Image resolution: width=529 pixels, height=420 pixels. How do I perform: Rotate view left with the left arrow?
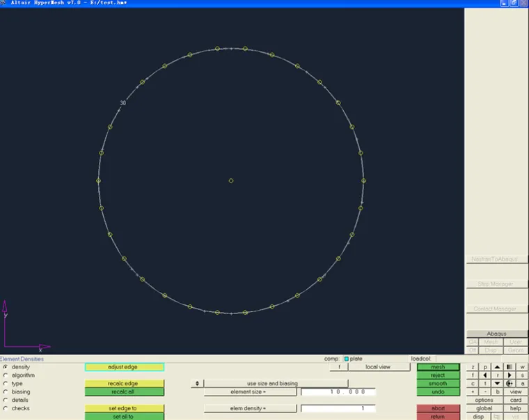click(485, 375)
